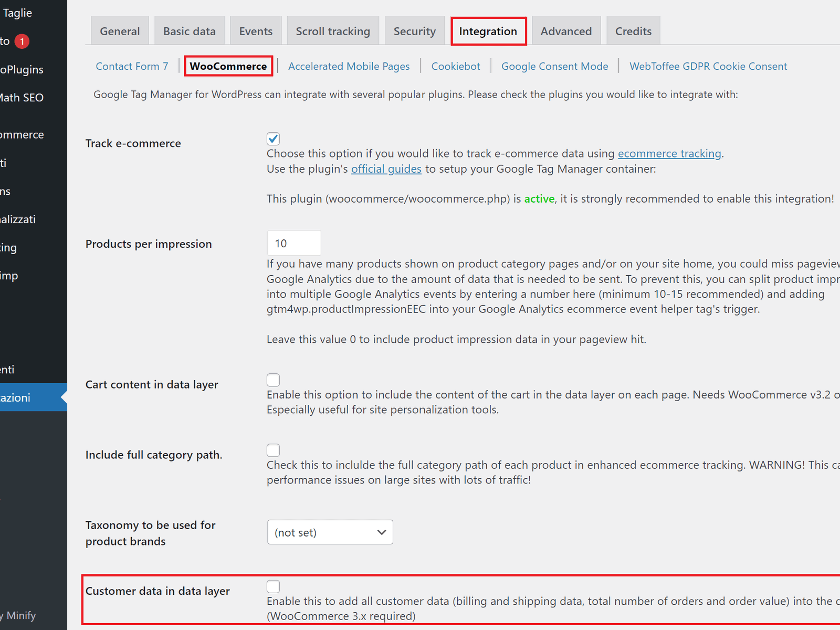
Task: Expand the product brands taxonomy dropdown
Action: (x=330, y=532)
